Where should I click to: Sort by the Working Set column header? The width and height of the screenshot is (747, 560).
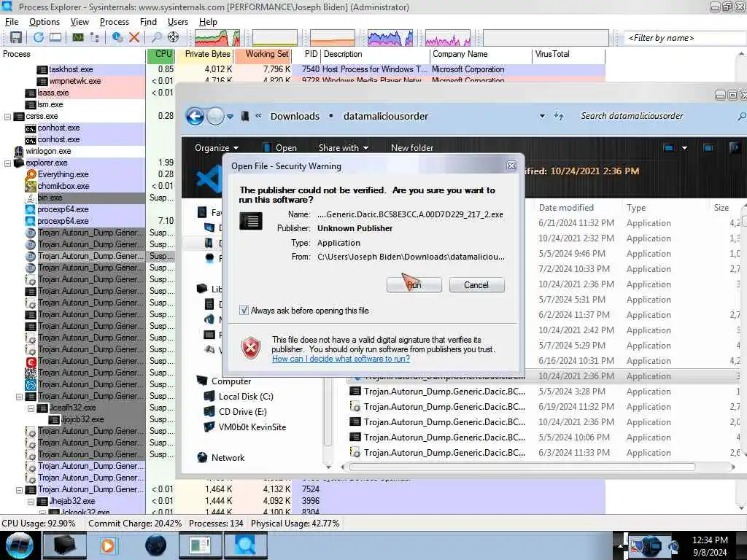click(x=263, y=54)
